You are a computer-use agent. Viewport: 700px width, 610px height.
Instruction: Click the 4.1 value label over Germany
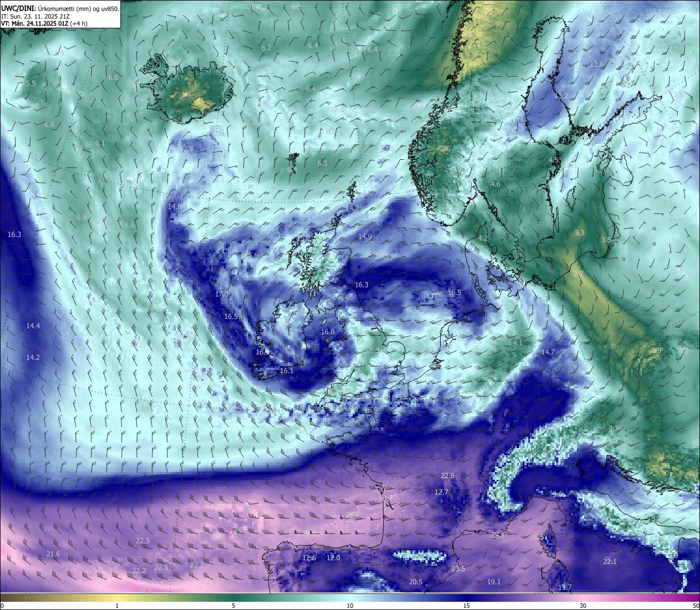click(x=517, y=342)
